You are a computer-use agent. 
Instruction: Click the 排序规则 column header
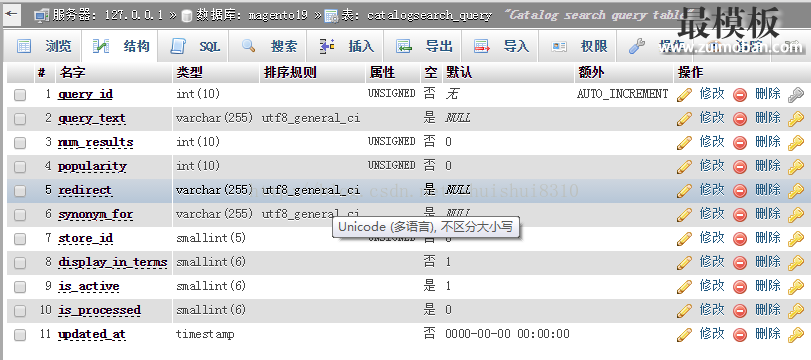290,72
